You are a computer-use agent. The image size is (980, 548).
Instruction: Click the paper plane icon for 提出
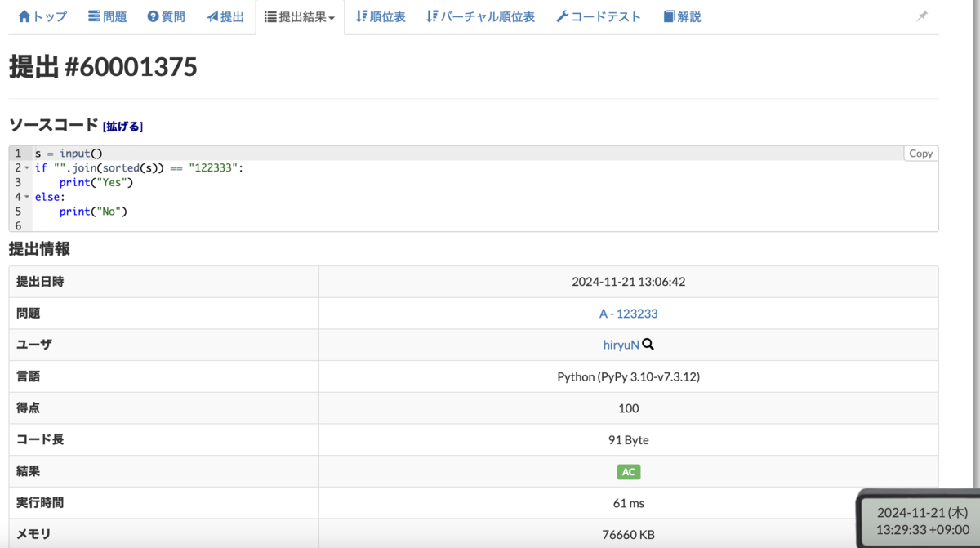pyautogui.click(x=212, y=16)
